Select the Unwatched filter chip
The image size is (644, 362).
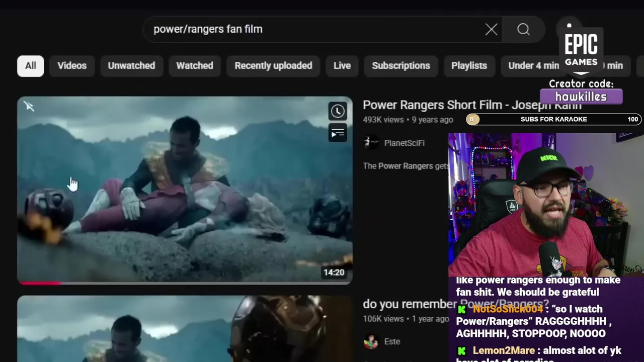[x=131, y=66]
